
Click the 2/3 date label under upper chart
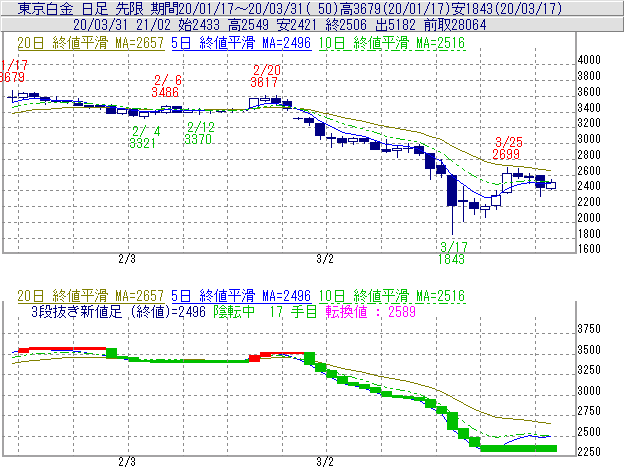pyautogui.click(x=127, y=259)
